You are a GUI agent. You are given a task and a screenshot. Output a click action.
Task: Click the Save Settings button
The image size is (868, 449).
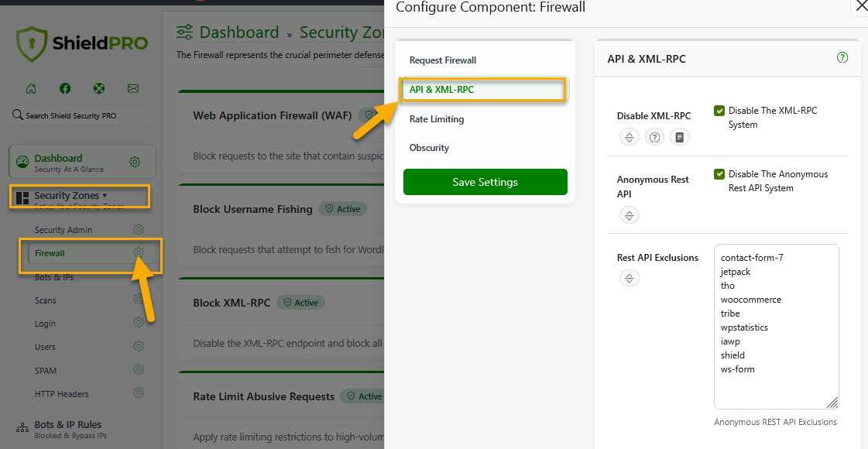[485, 182]
